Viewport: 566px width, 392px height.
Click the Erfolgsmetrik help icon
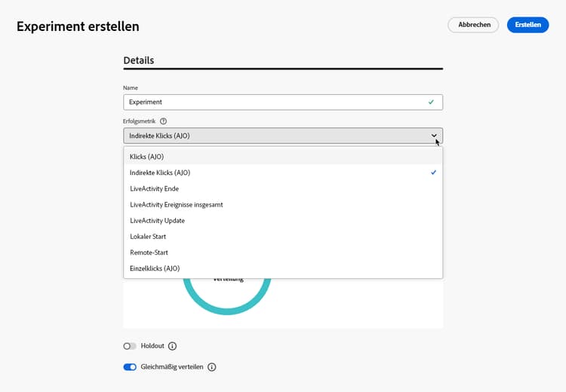click(x=163, y=121)
